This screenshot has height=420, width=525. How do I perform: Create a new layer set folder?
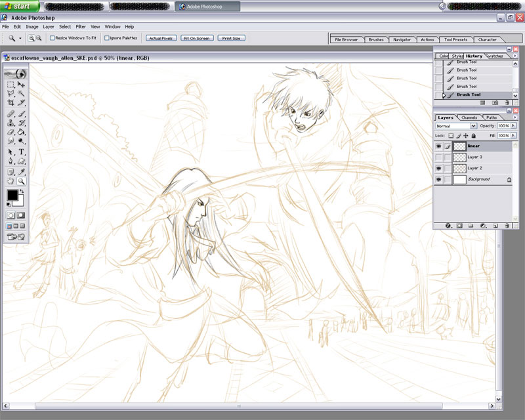click(471, 226)
